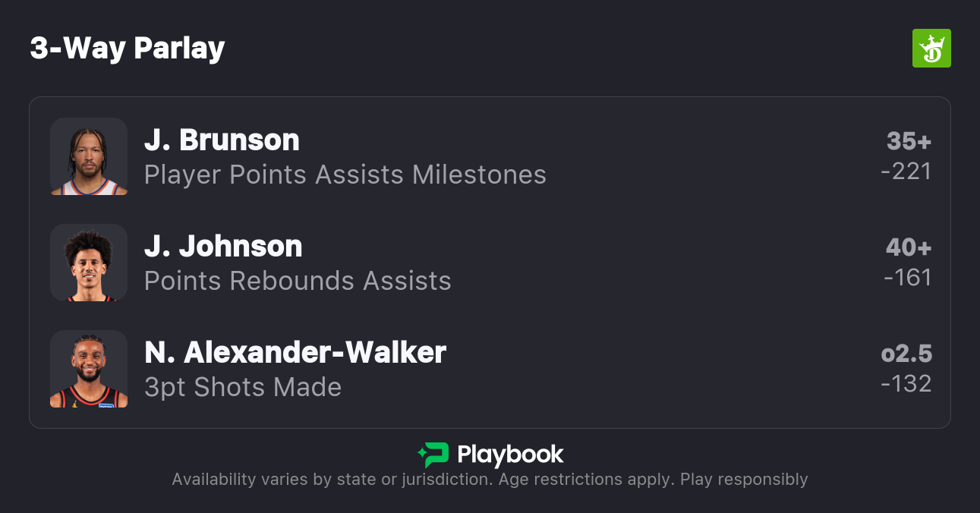The width and height of the screenshot is (980, 513).
Task: Click the -132 odds value
Action: pos(906,384)
